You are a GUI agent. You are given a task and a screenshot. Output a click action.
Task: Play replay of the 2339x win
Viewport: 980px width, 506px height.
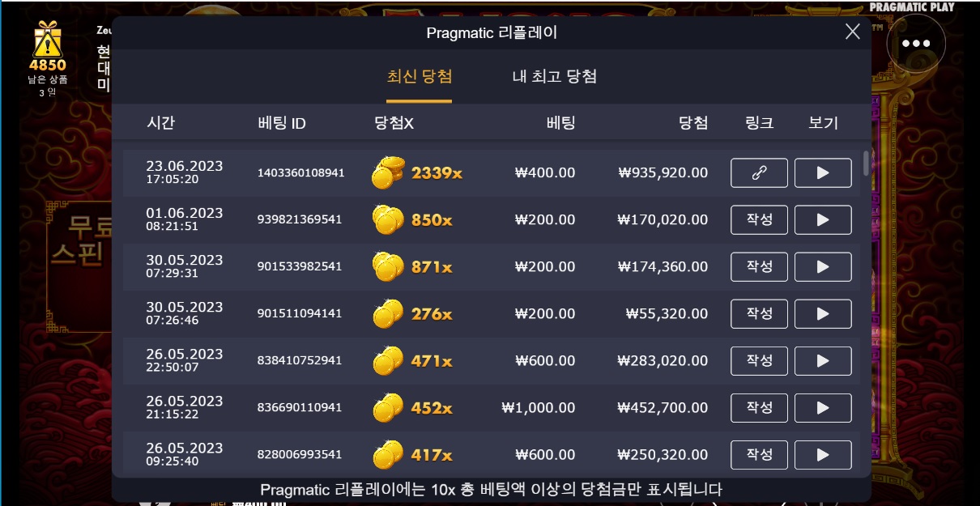point(822,172)
